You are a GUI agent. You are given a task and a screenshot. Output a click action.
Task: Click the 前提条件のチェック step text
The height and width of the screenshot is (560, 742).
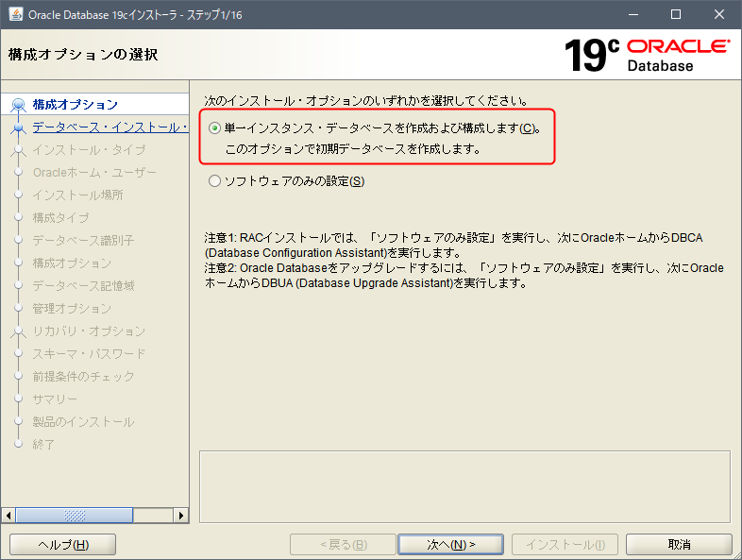click(x=83, y=377)
